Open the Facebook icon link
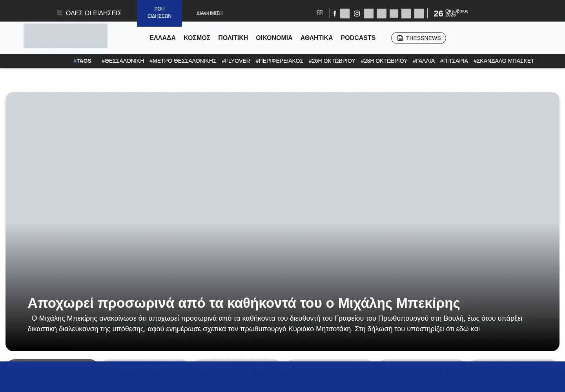 tap(335, 13)
